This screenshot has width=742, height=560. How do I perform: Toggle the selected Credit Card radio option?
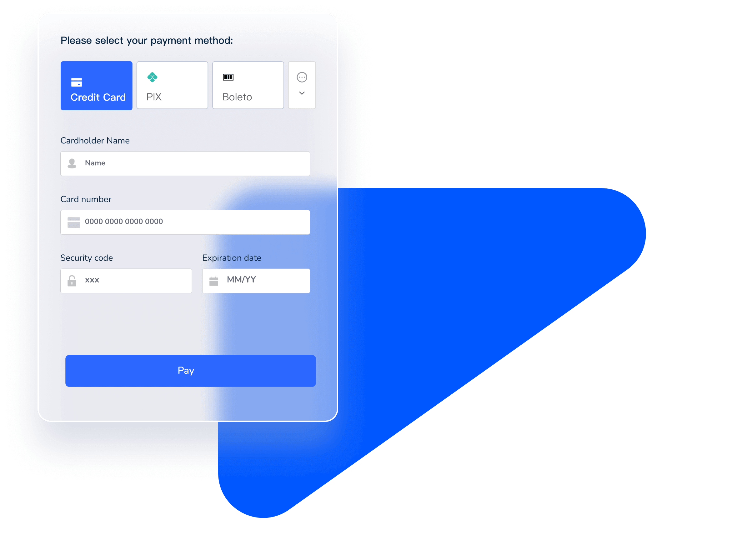pos(97,87)
